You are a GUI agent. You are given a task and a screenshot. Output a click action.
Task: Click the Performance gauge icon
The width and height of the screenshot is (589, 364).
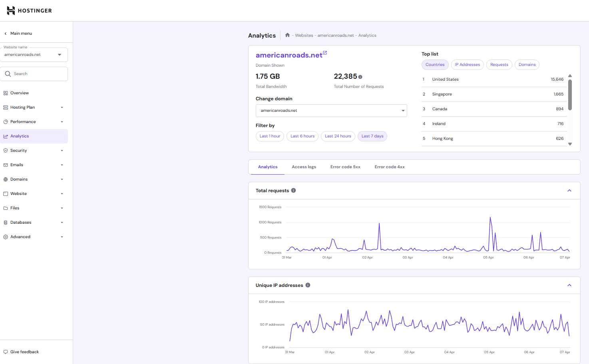[6, 122]
